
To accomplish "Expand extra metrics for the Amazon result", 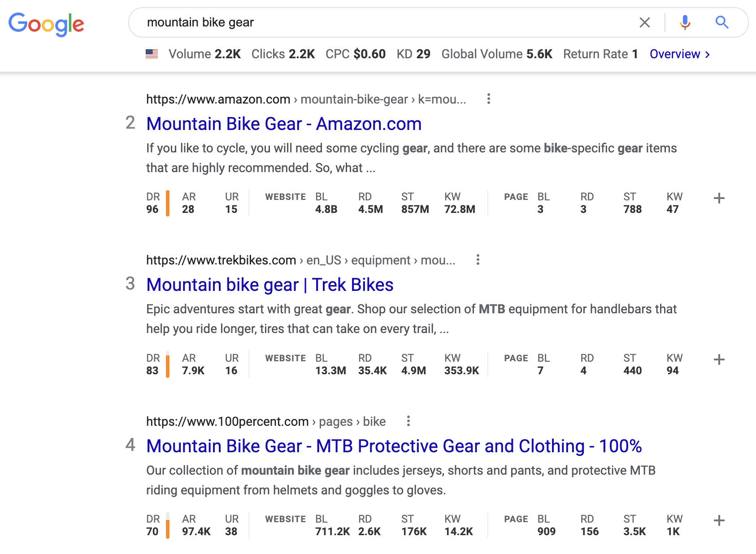I will coord(719,199).
